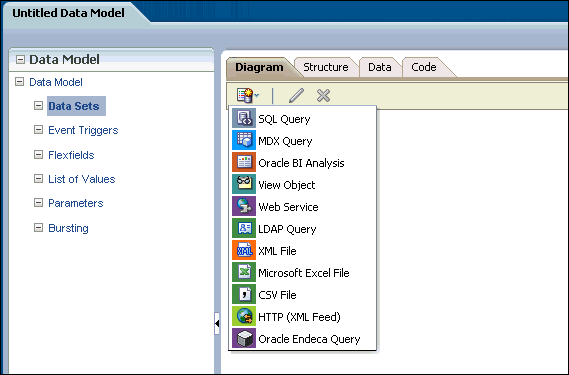Switch to the Diagram tab
The width and height of the screenshot is (569, 375).
pyautogui.click(x=259, y=67)
